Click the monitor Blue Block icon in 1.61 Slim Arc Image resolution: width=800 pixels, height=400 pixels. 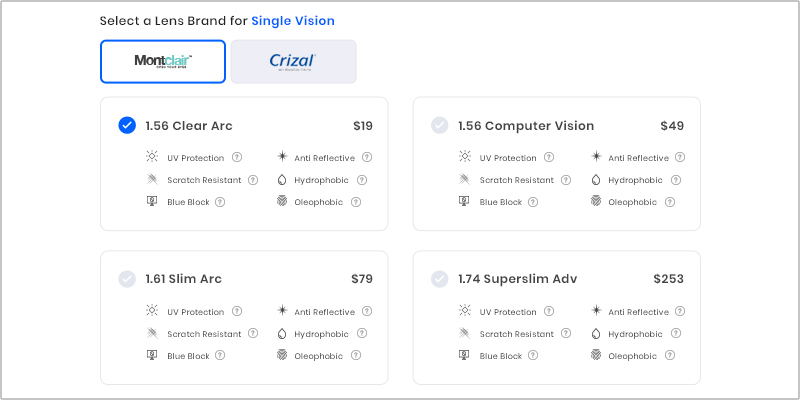click(x=152, y=355)
